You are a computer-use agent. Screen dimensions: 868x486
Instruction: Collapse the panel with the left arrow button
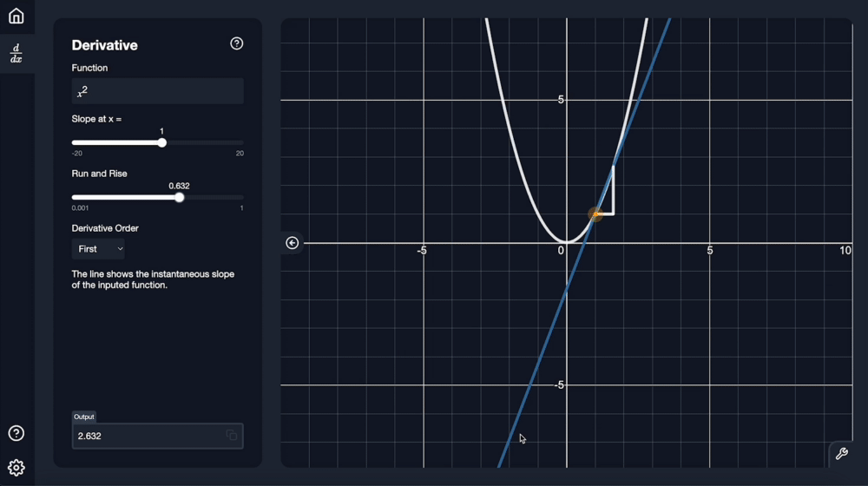[293, 243]
